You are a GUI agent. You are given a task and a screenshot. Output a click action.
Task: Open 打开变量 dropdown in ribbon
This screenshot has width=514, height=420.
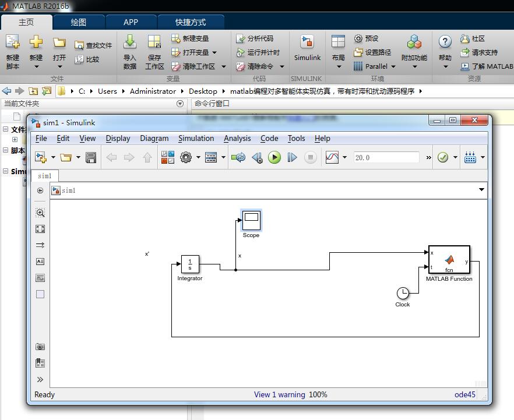pyautogui.click(x=214, y=52)
